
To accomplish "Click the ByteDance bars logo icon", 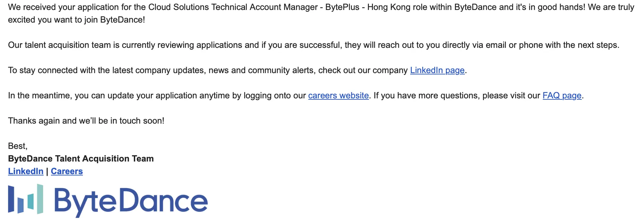I will click(26, 199).
